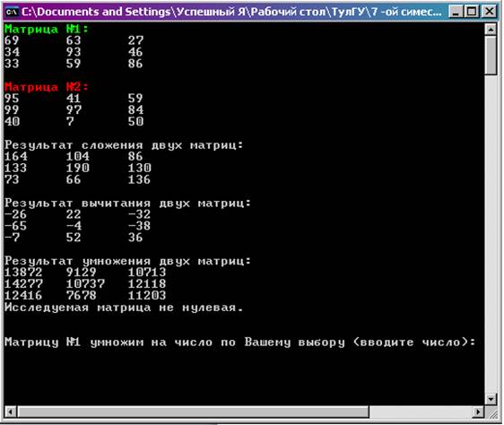
Task: Click the horizontal scrollbar thumb
Action: [x=193, y=412]
